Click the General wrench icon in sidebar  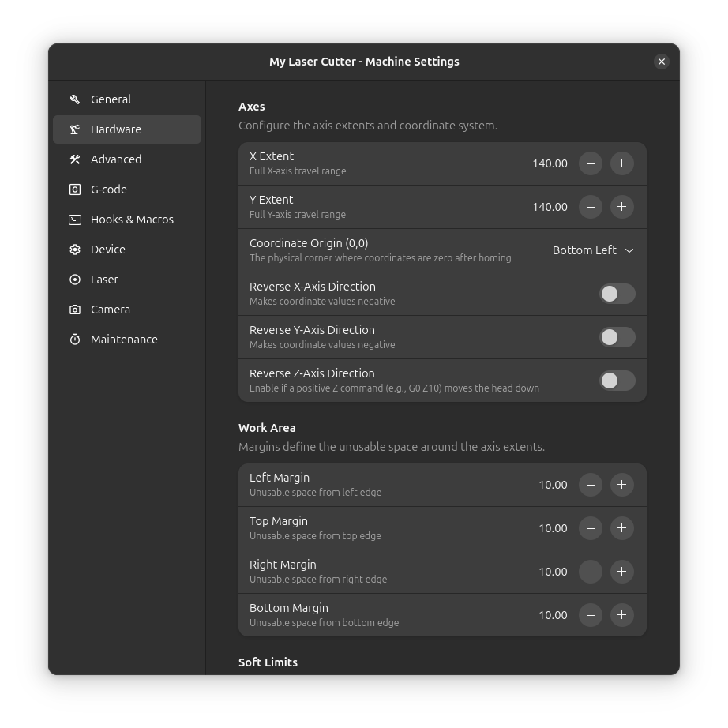pos(75,99)
